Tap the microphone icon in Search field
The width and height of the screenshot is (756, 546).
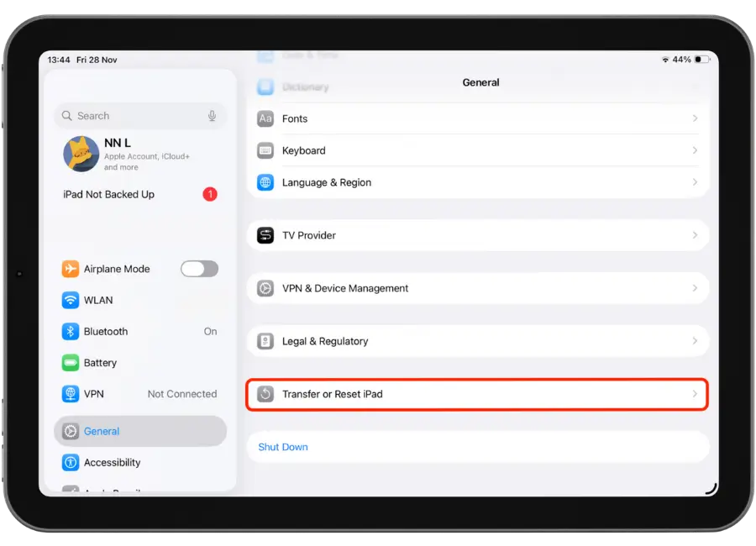click(212, 116)
